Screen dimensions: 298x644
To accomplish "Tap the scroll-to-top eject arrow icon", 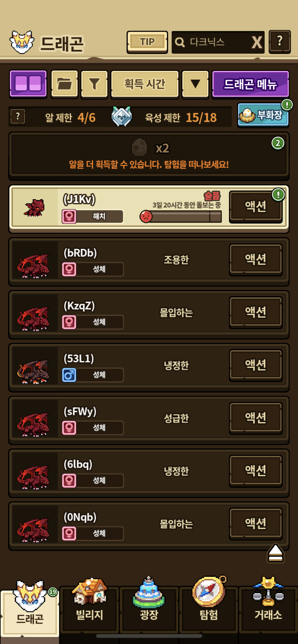I will [275, 553].
